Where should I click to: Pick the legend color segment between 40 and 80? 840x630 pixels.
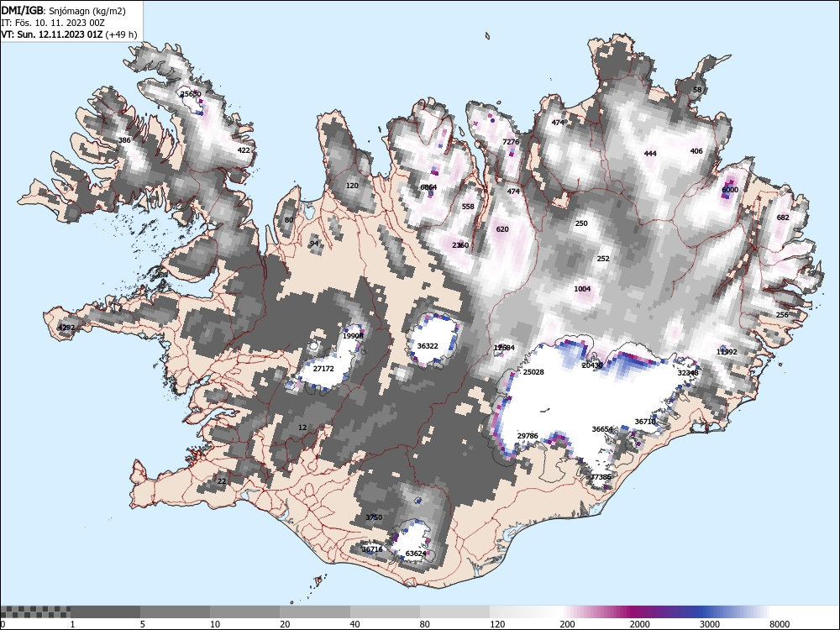tap(385, 612)
